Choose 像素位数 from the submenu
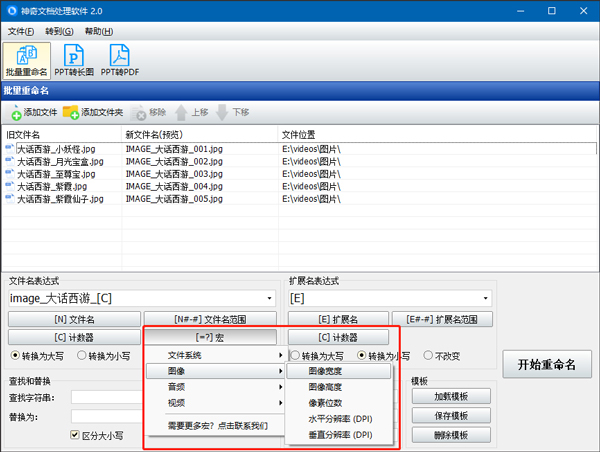This screenshot has width=600, height=452. [339, 403]
